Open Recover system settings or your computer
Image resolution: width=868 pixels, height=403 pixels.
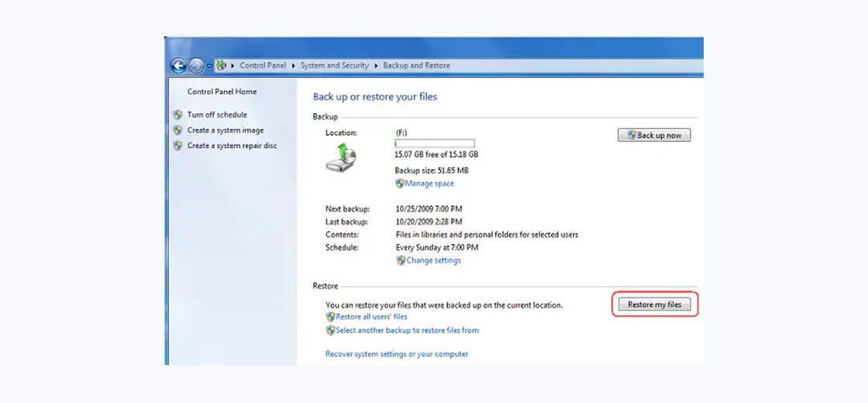(x=397, y=353)
